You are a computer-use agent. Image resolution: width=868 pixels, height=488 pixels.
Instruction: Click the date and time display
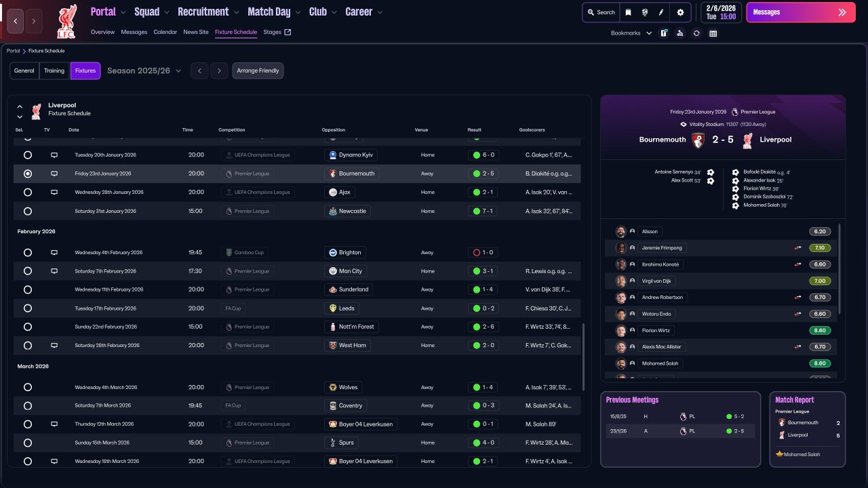coord(722,12)
